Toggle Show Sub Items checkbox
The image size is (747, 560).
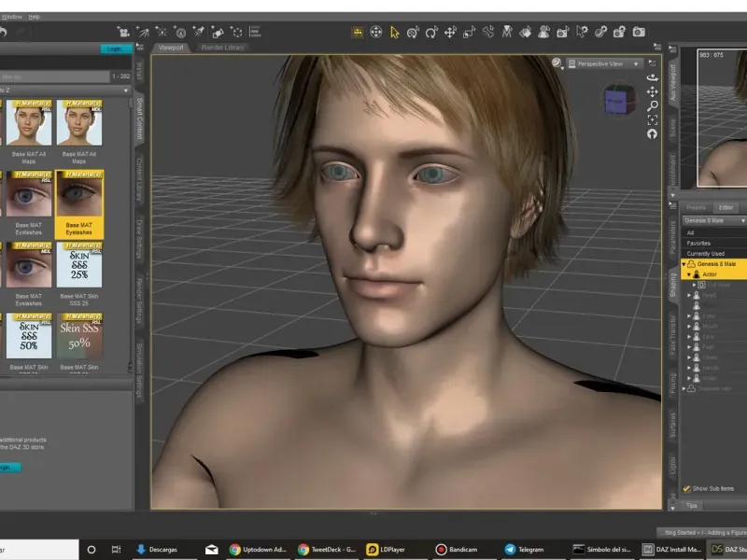coord(688,488)
